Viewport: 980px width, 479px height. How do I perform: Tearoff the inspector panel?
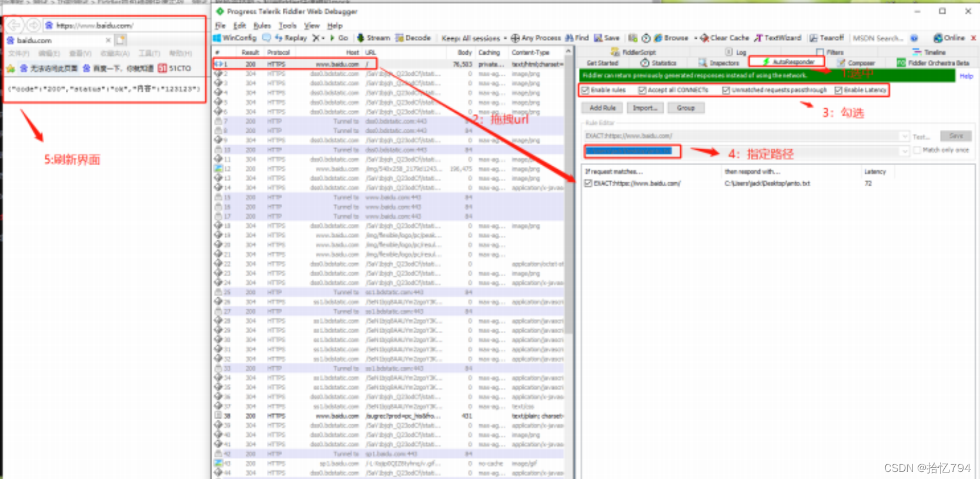827,38
